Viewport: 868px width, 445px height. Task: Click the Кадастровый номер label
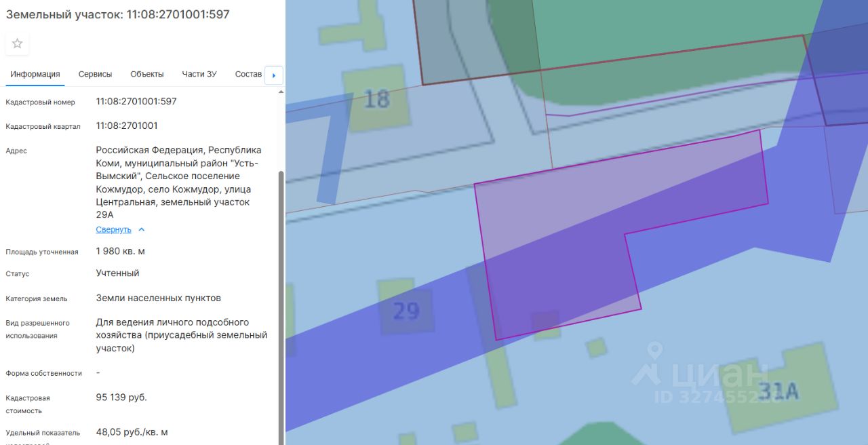[41, 102]
